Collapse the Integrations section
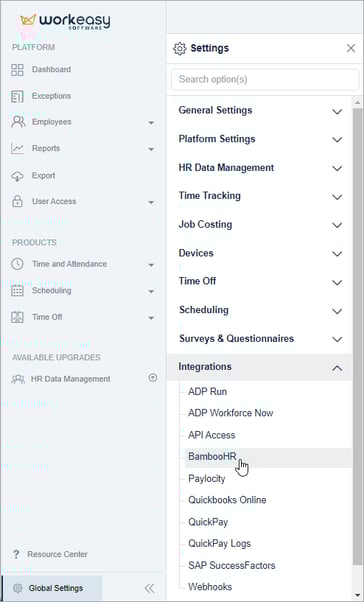364x602 pixels. pyautogui.click(x=260, y=367)
